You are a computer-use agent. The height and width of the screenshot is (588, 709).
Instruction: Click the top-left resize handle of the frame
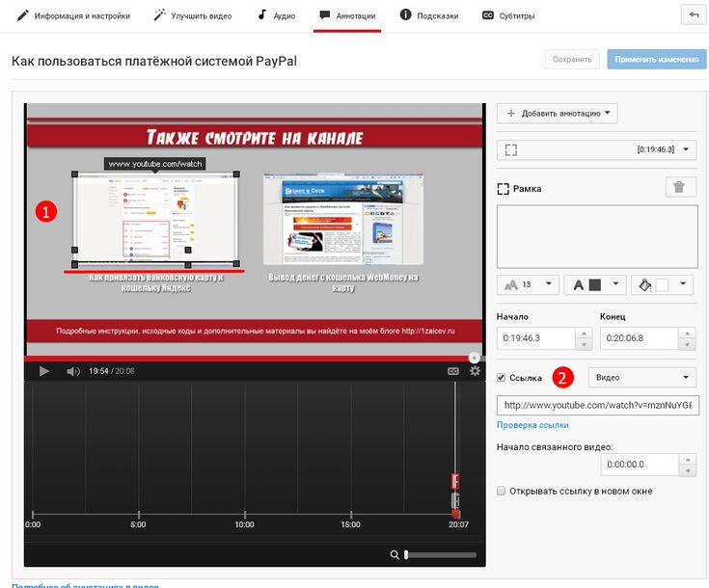[74, 174]
